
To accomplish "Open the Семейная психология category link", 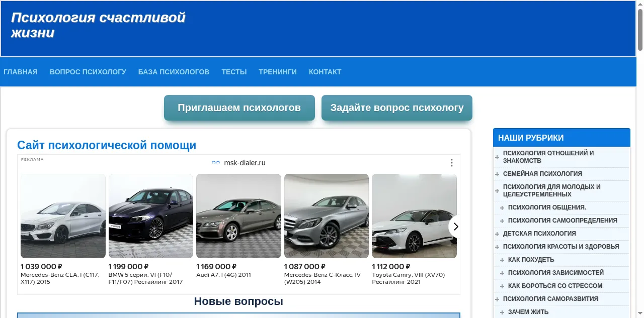I will (542, 174).
